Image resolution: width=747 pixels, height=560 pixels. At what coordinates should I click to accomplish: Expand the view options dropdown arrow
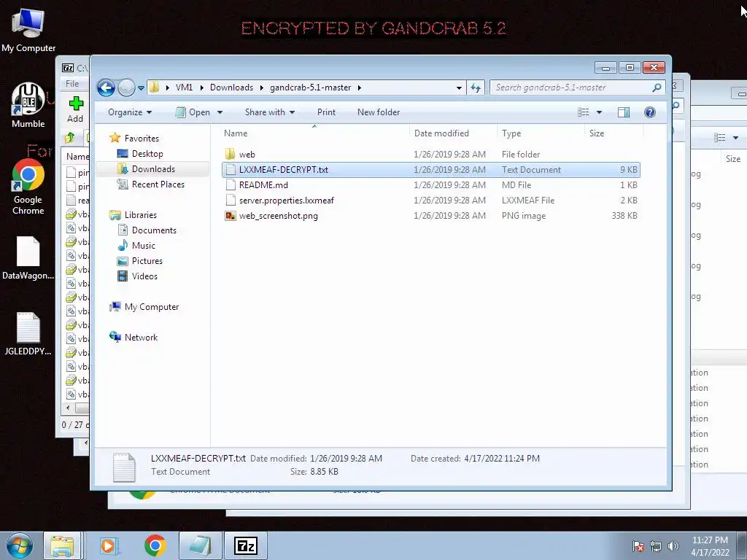[x=600, y=112]
